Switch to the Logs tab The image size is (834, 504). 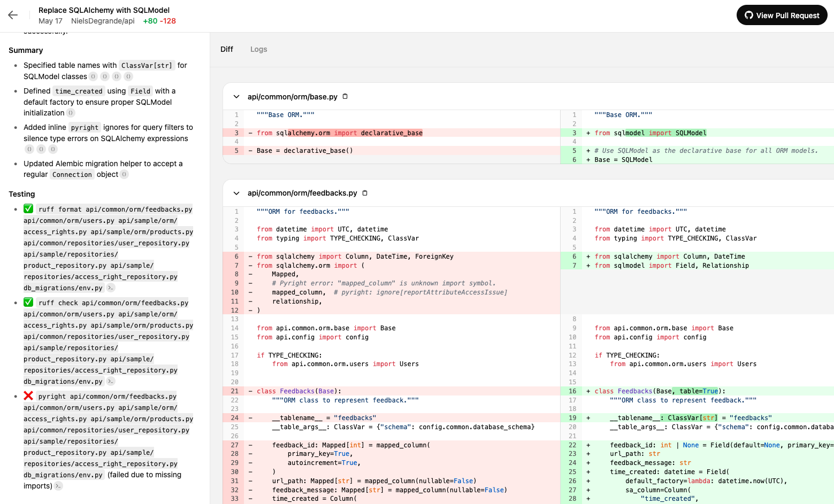258,49
